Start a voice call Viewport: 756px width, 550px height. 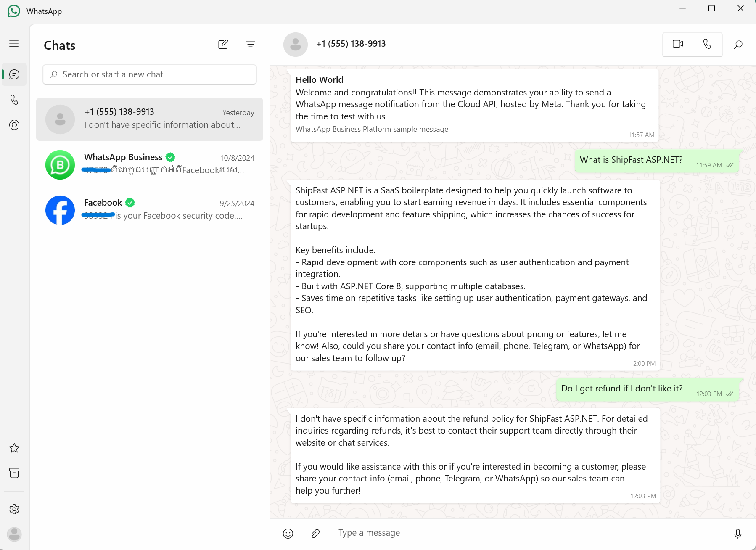point(707,44)
